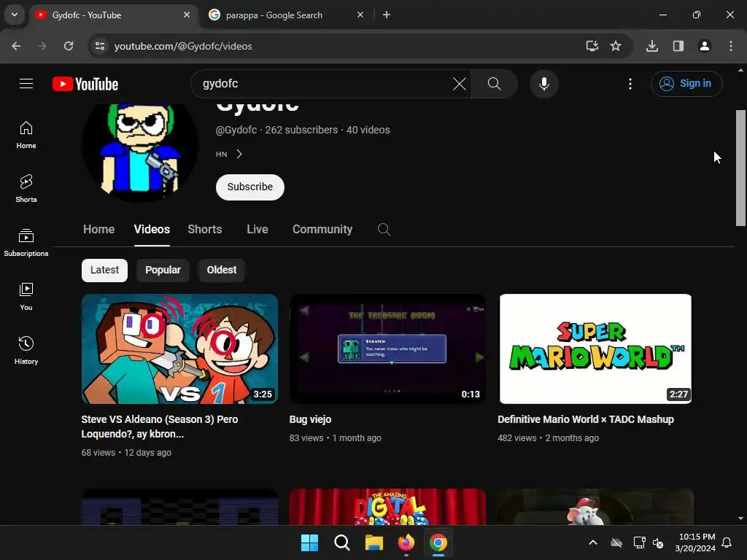The height and width of the screenshot is (560, 747).
Task: Open Chrome three-dot menu
Action: click(731, 46)
